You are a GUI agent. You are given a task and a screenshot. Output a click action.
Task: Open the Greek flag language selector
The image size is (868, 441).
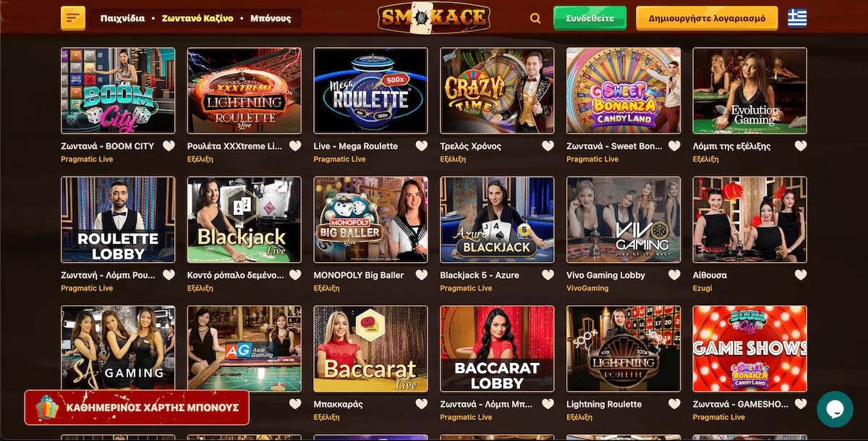[797, 18]
